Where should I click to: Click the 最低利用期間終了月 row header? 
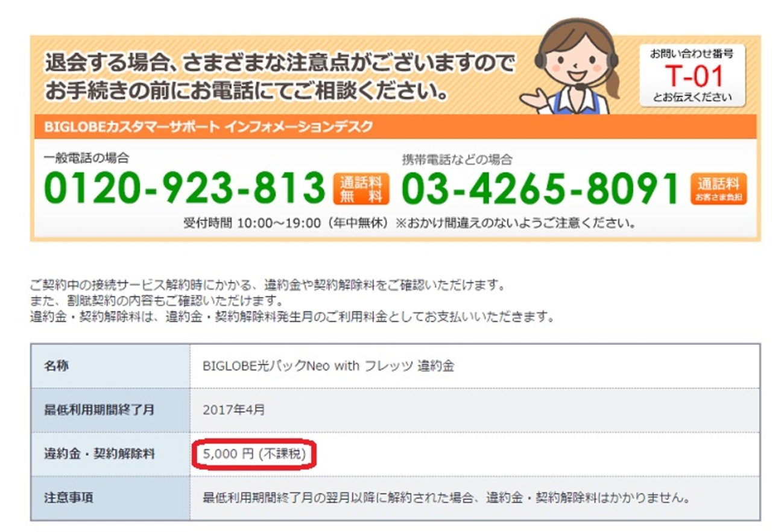[110, 410]
